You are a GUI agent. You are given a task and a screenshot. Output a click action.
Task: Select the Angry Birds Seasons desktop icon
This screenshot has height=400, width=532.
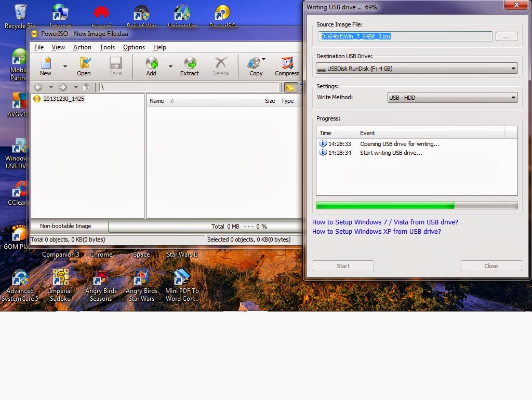click(x=101, y=286)
